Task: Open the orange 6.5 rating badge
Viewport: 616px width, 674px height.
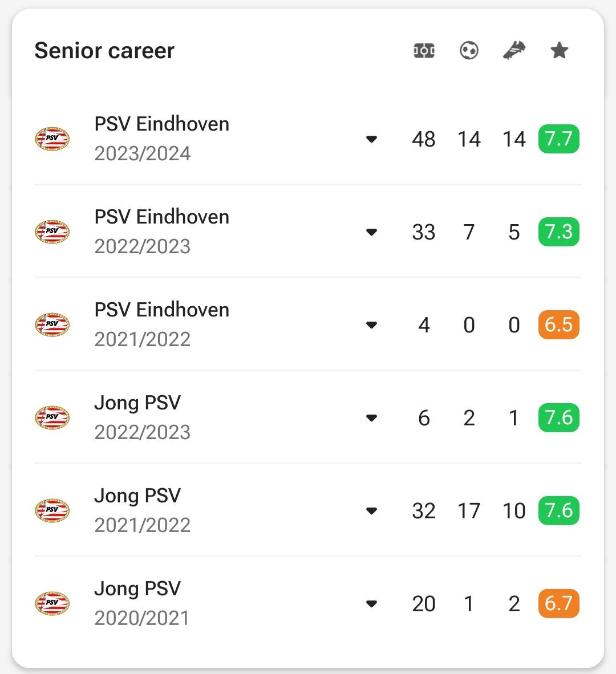Action: point(559,324)
